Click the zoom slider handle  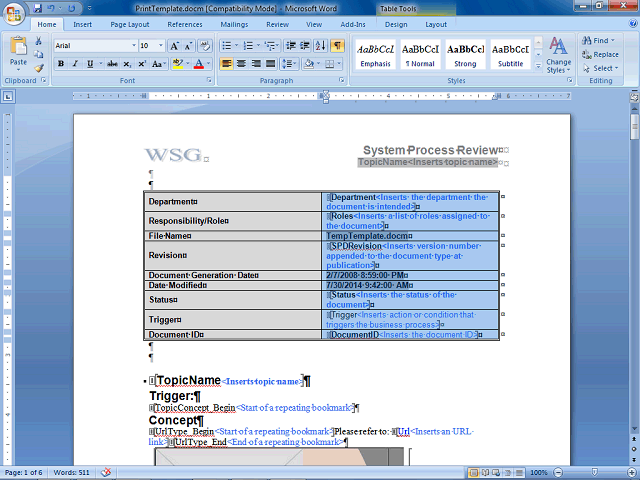click(595, 472)
